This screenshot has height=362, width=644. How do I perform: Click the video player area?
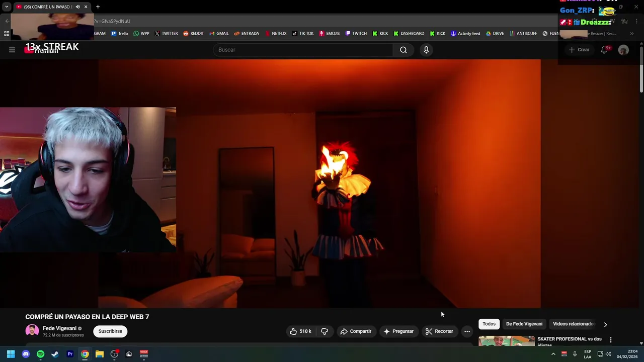coord(319,184)
